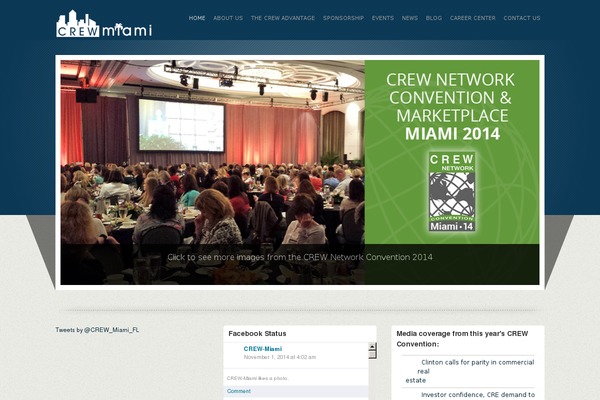The height and width of the screenshot is (400, 600).
Task: Click the CREW Miami logo
Action: click(104, 24)
